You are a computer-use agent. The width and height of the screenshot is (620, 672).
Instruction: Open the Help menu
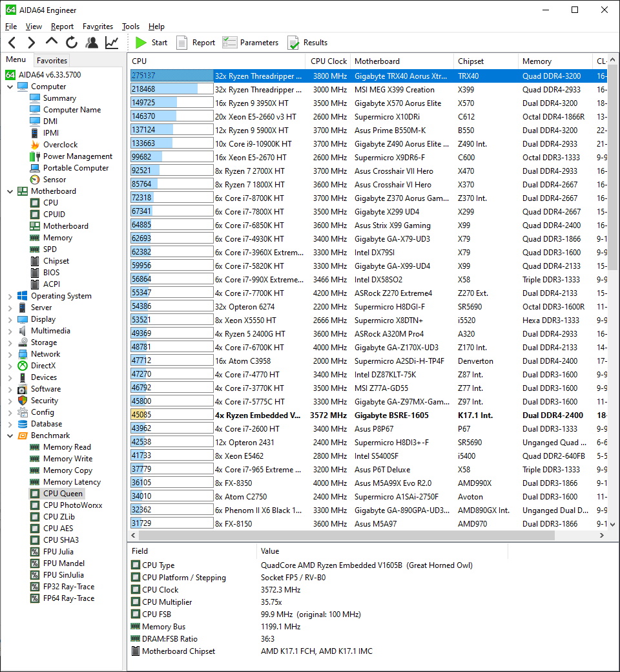(x=156, y=26)
